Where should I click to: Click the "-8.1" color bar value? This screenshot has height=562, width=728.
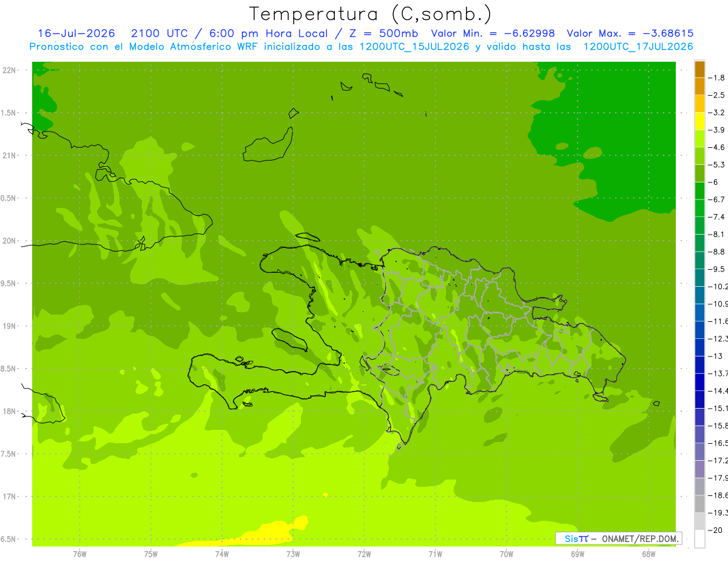718,235
